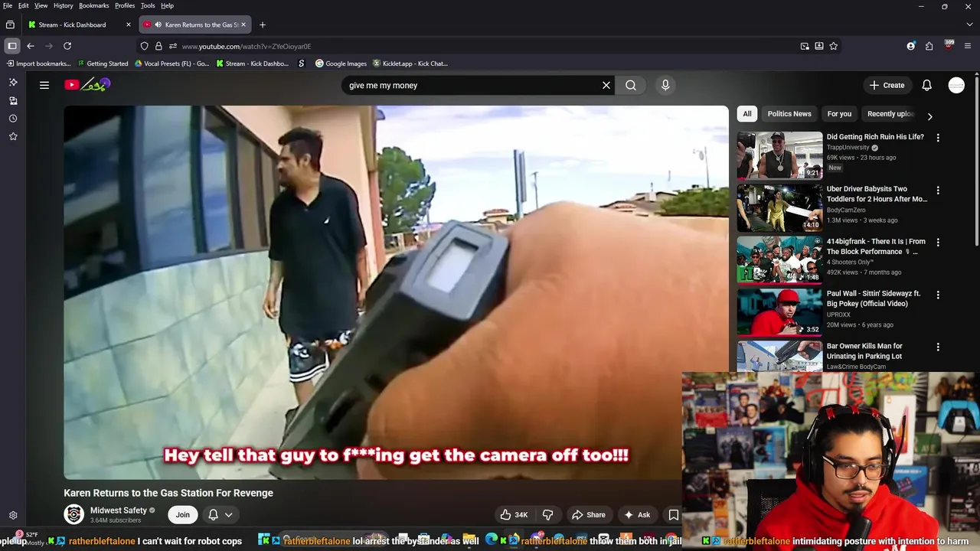Share the video
The width and height of the screenshot is (980, 551).
[x=589, y=515]
